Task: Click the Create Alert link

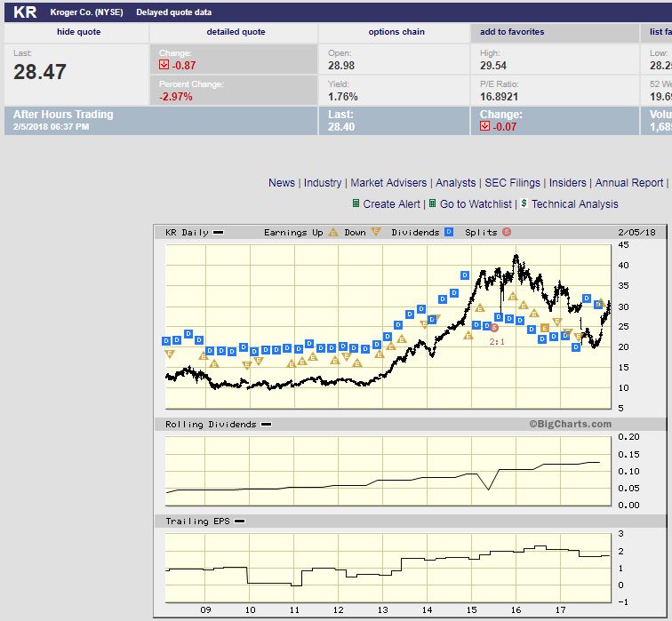Action: click(391, 204)
